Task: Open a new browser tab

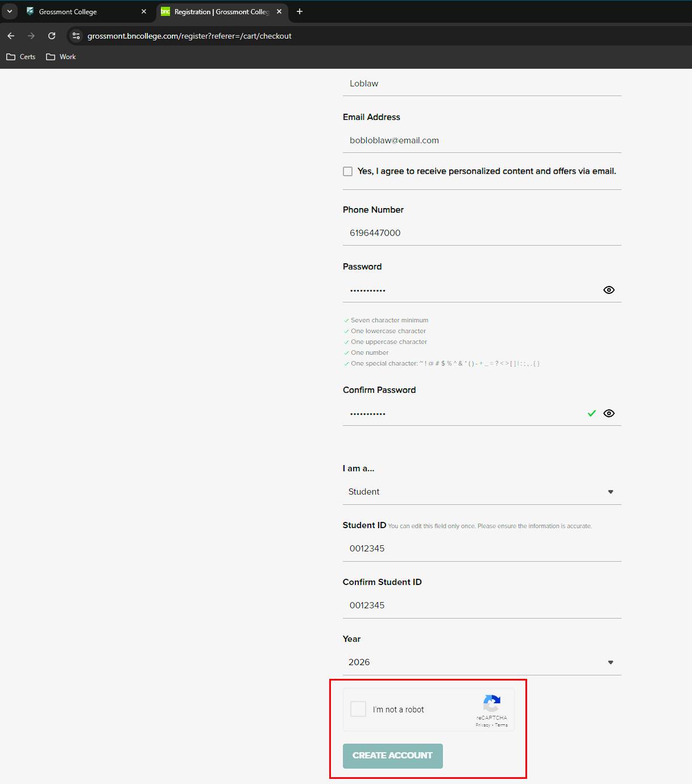Action: coord(300,11)
